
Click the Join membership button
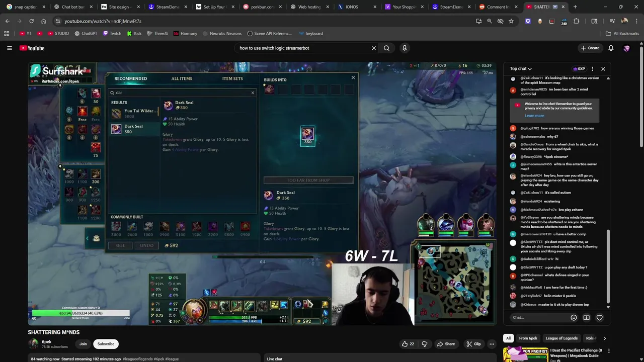[83, 344]
